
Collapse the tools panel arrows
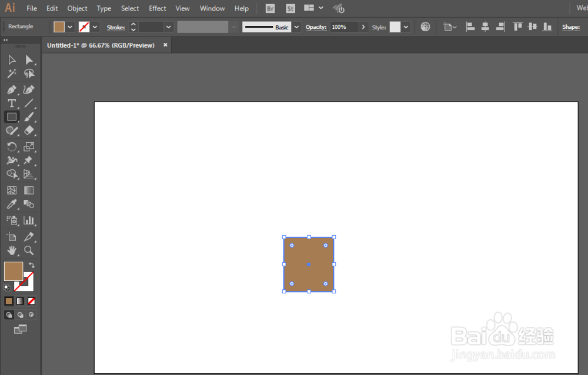click(6, 40)
